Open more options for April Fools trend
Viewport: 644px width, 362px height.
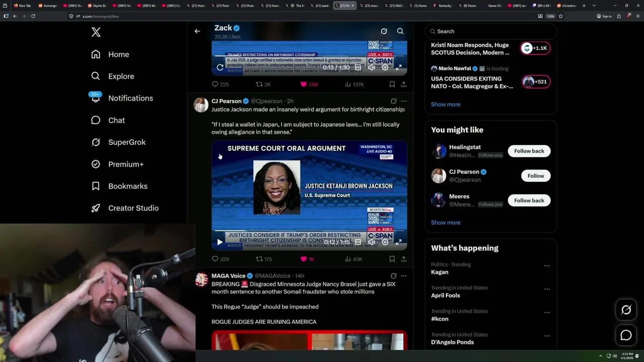coord(547,290)
